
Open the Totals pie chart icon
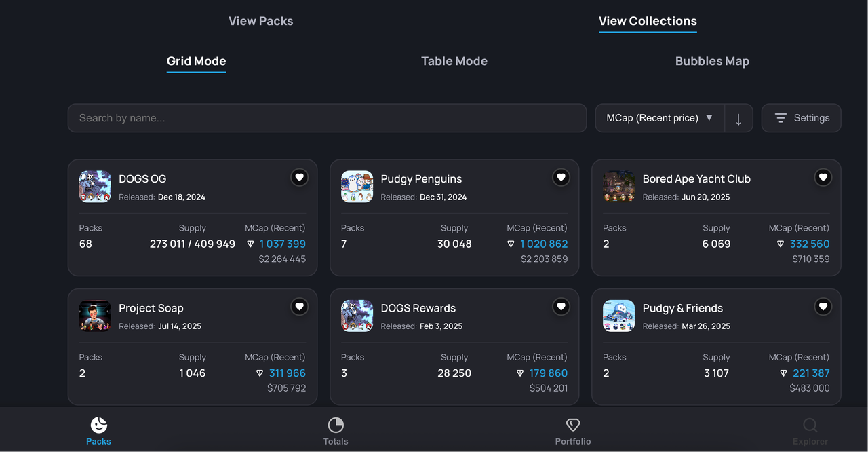pyautogui.click(x=336, y=426)
